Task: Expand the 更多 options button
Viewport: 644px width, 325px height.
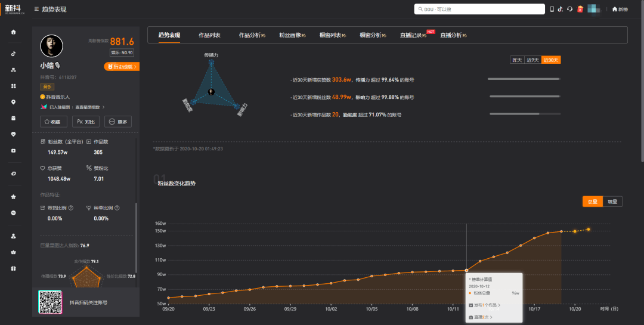Action: (x=118, y=122)
